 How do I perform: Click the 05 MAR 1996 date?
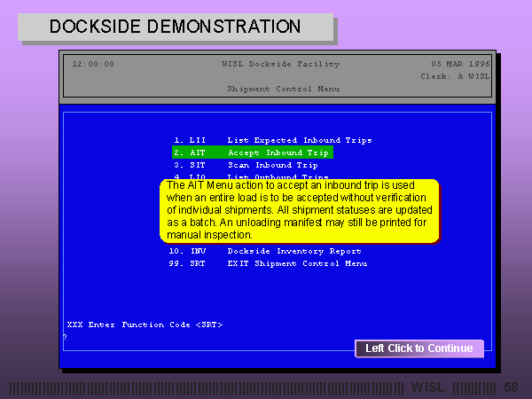tap(460, 64)
